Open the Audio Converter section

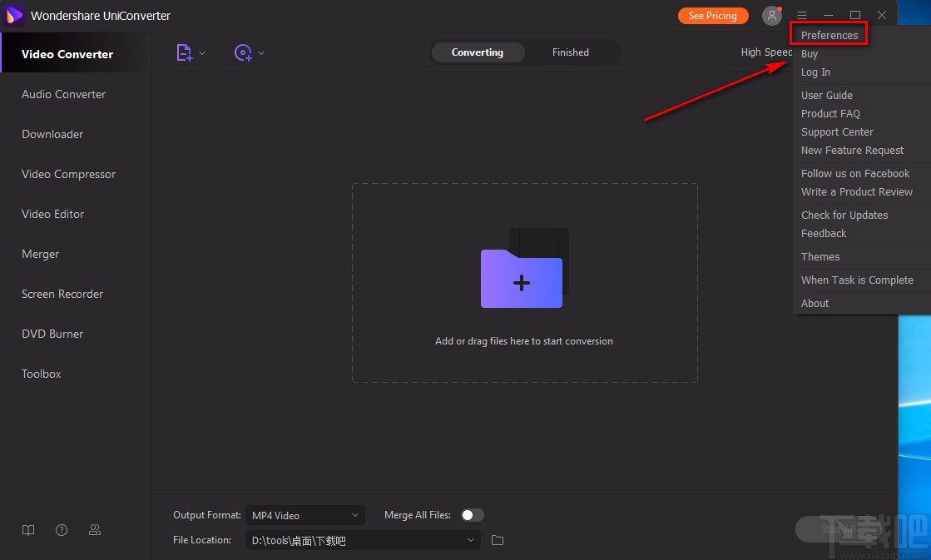point(63,94)
